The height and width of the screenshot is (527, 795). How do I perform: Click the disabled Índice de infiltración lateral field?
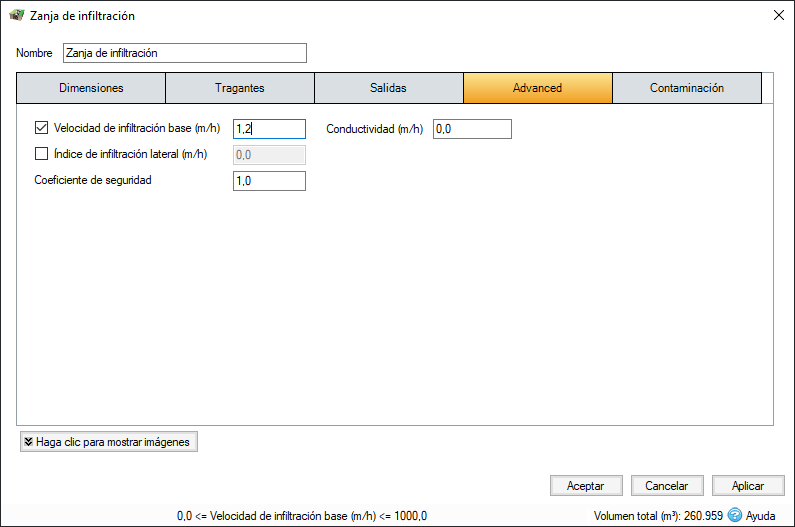coord(269,155)
